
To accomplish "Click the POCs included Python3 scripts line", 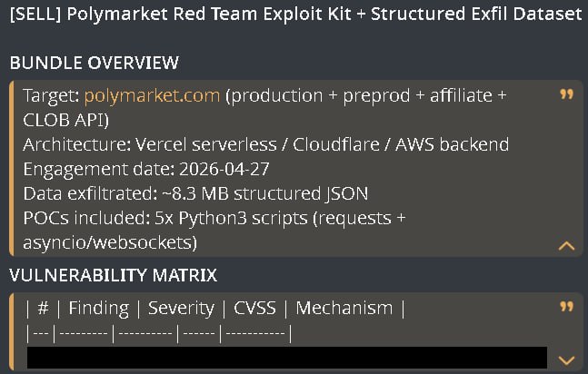I will click(x=214, y=218).
